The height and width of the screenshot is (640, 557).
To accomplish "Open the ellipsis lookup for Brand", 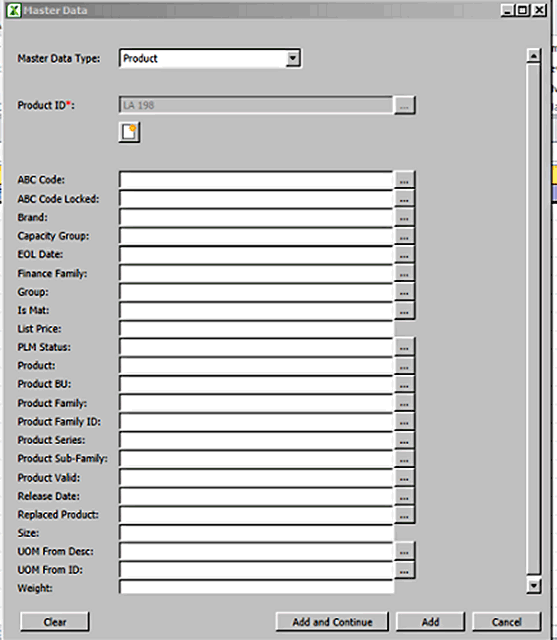I will pyautogui.click(x=404, y=217).
